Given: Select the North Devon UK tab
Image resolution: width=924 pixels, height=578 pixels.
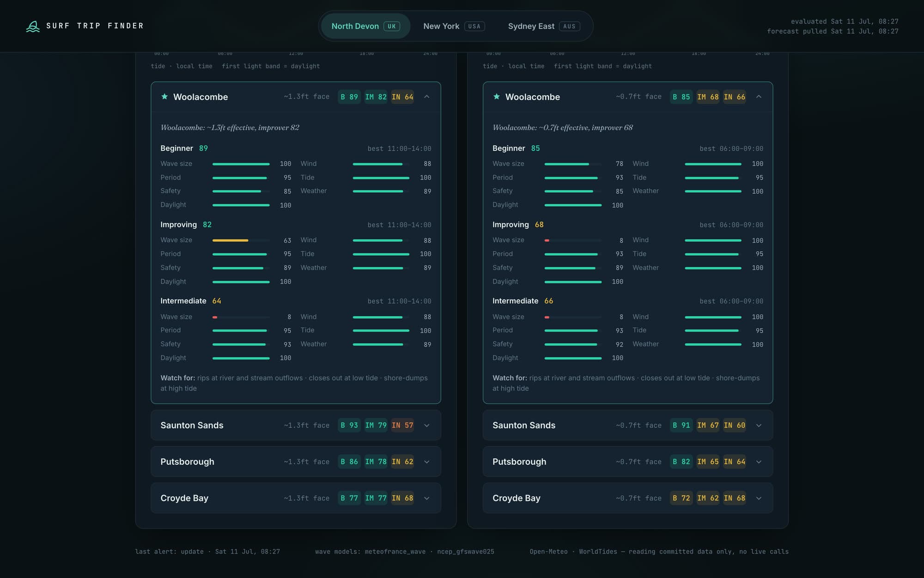Looking at the screenshot, I should (x=365, y=26).
